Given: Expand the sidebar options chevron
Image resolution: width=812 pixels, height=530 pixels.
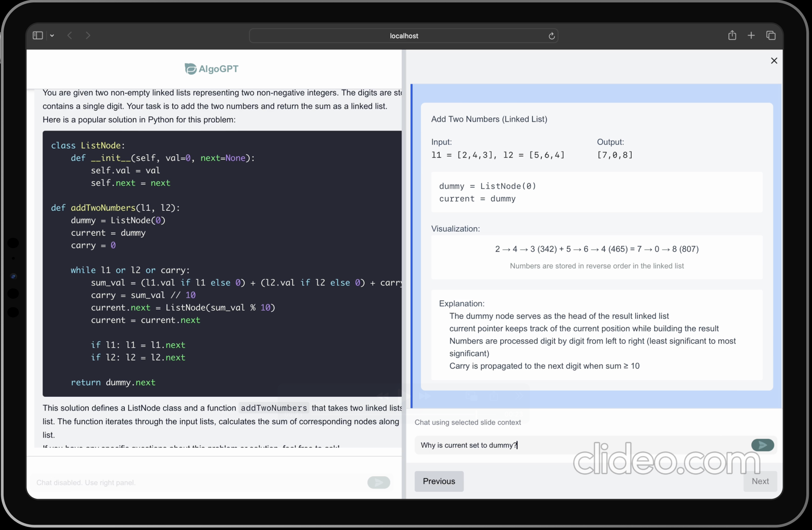Looking at the screenshot, I should point(52,36).
